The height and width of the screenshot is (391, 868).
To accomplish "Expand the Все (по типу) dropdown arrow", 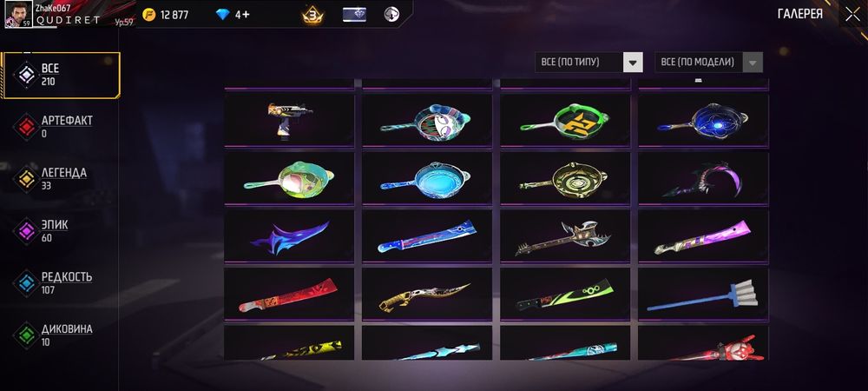I will [x=633, y=63].
